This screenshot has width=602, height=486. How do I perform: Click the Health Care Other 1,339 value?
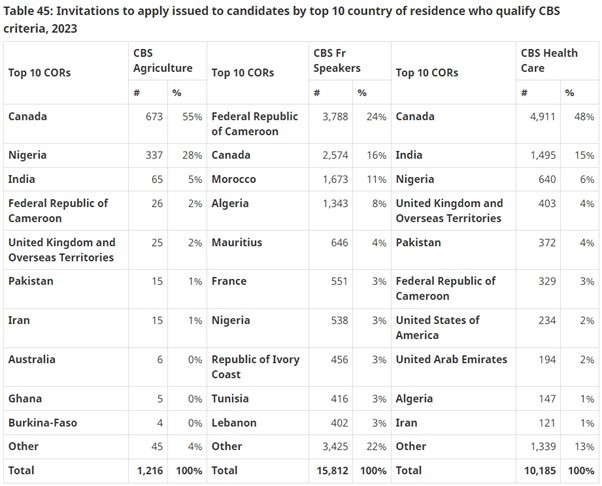click(543, 447)
